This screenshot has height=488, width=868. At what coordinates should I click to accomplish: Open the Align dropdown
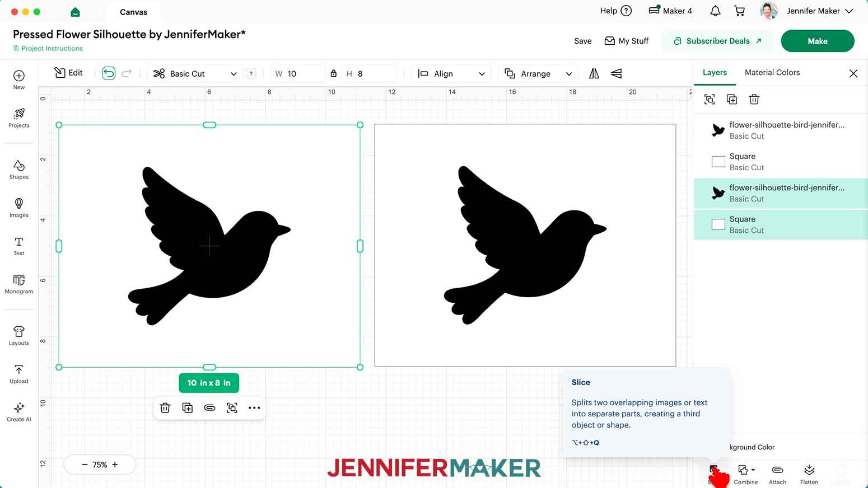(x=451, y=73)
